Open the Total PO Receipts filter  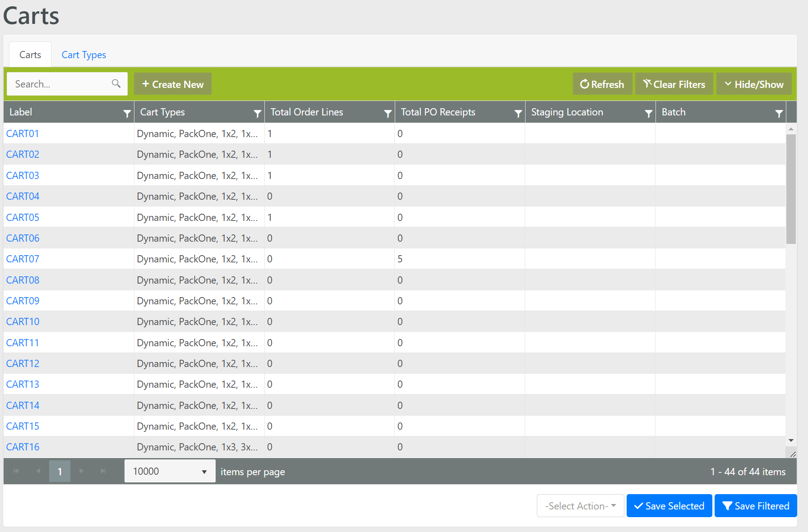pos(518,114)
